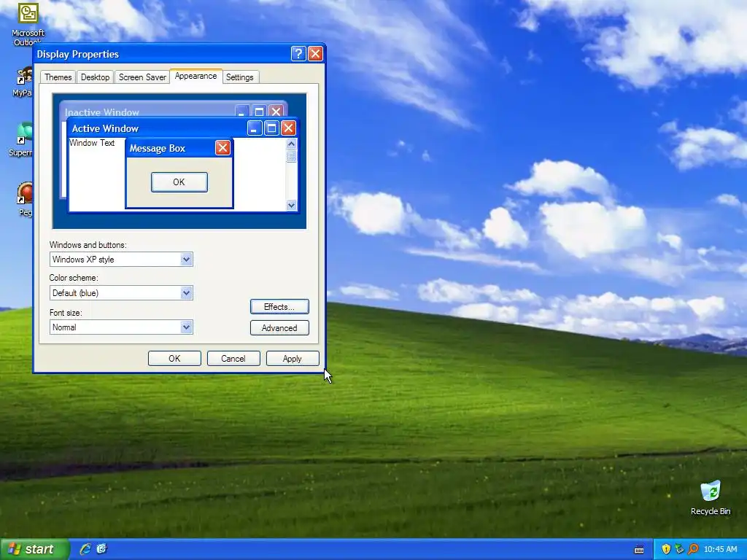Click the Inactive Window preview maximize button

tap(259, 112)
